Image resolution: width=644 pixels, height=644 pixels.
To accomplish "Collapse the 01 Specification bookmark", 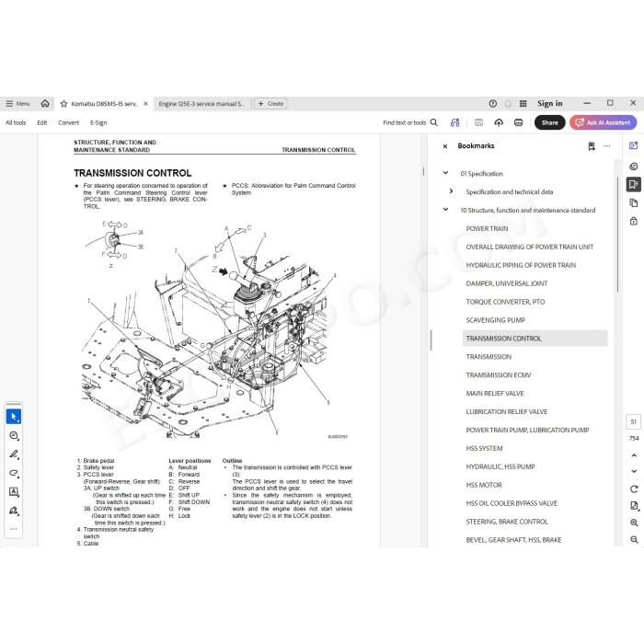I will (x=445, y=173).
